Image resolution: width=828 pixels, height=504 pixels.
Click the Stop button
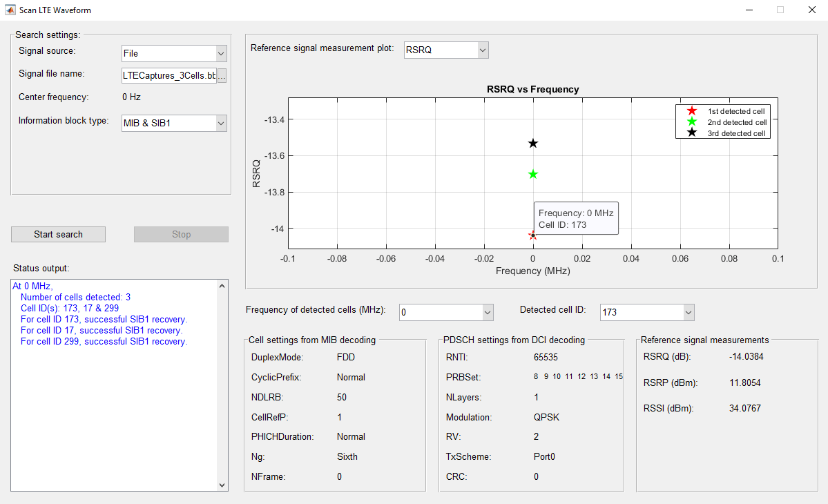(x=181, y=234)
